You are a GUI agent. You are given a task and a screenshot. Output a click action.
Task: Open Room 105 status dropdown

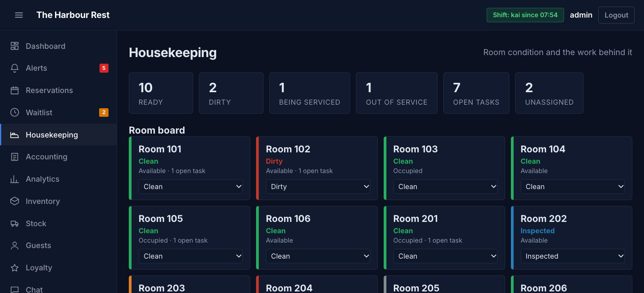pos(190,256)
